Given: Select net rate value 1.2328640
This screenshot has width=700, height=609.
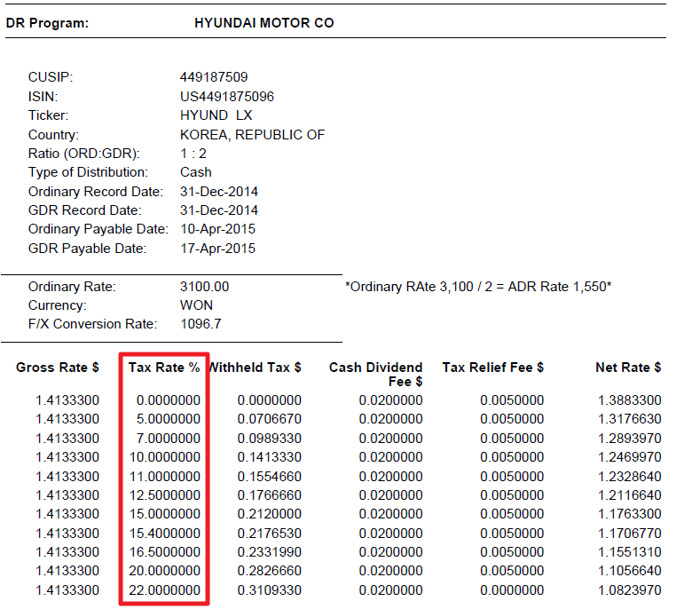Looking at the screenshot, I should coord(629,477).
